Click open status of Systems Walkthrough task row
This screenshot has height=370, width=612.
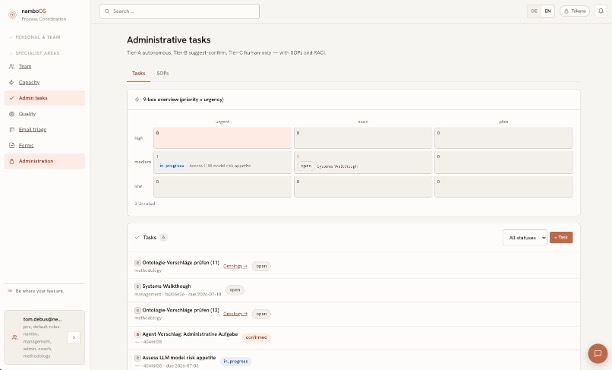click(x=235, y=290)
